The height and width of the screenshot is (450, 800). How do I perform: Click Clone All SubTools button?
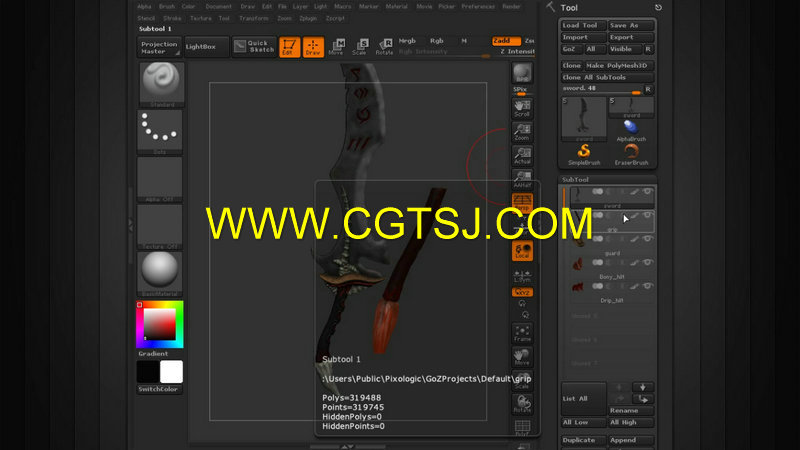pyautogui.click(x=607, y=78)
